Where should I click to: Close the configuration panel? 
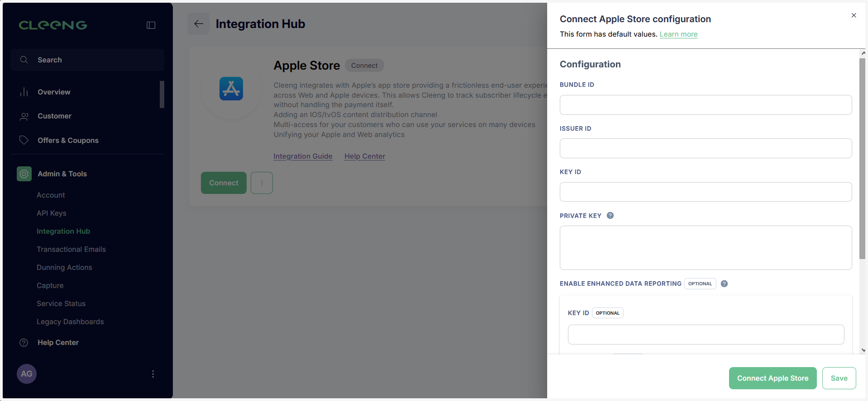click(854, 15)
